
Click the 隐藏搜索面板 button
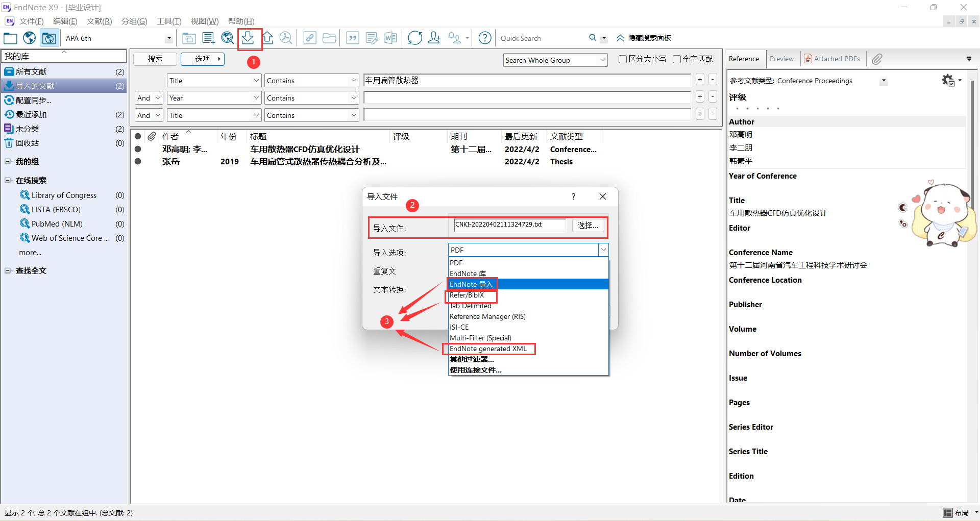644,38
